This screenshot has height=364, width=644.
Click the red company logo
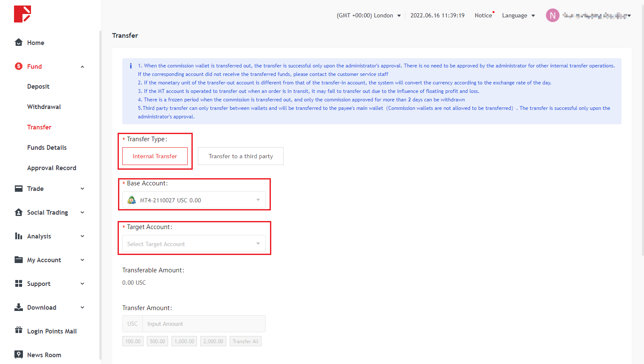click(22, 14)
